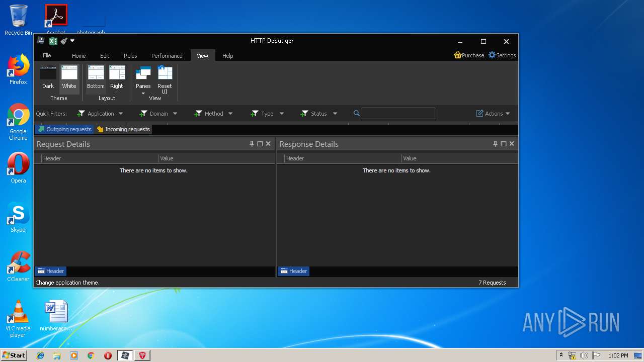Image resolution: width=644 pixels, height=362 pixels.
Task: Click the volume icon in system tray
Action: 584,355
